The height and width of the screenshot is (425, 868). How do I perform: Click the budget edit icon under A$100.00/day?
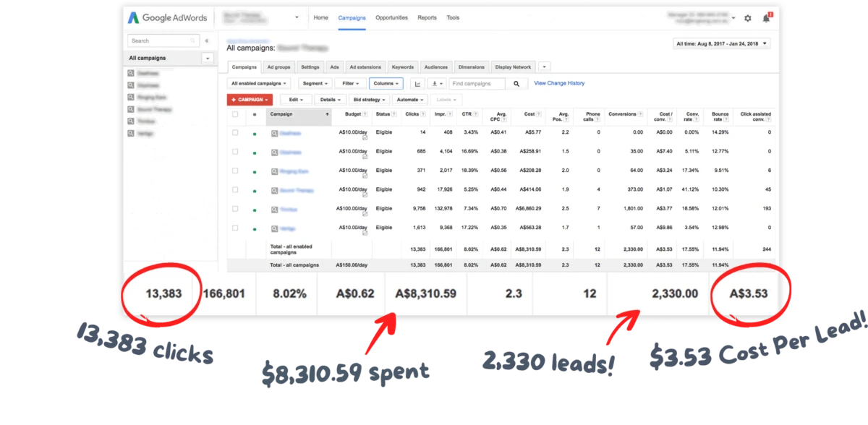[365, 213]
